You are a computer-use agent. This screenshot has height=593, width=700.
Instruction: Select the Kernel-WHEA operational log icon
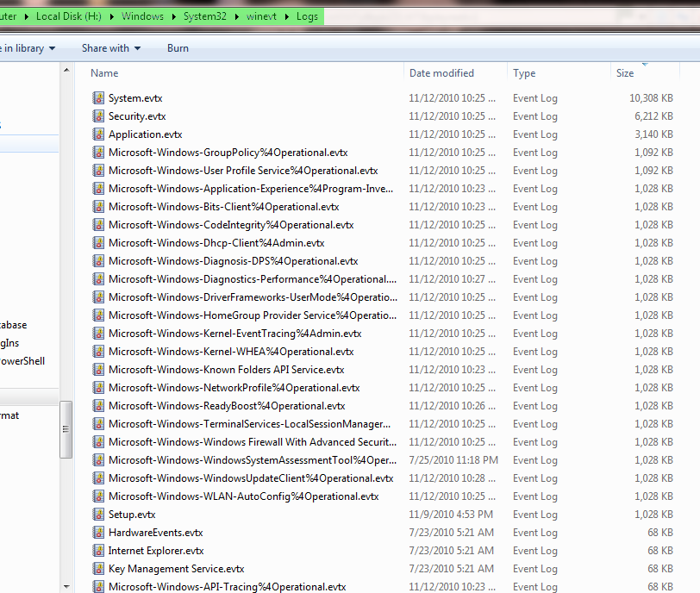[x=97, y=351]
